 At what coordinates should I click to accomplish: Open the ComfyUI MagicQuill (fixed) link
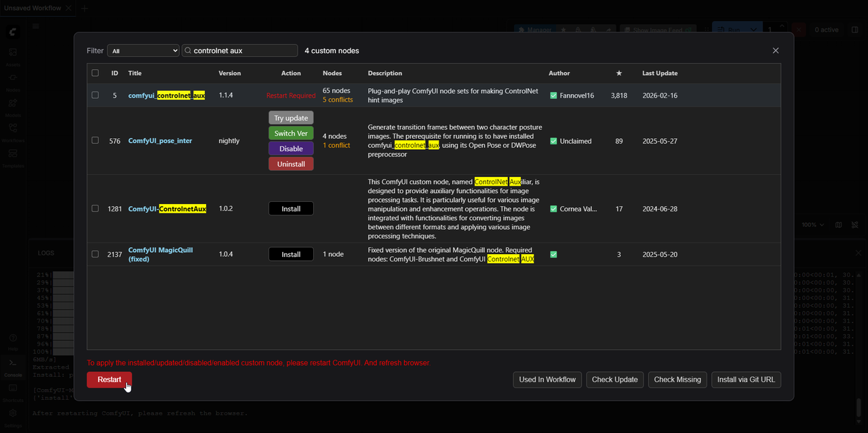pyautogui.click(x=161, y=254)
